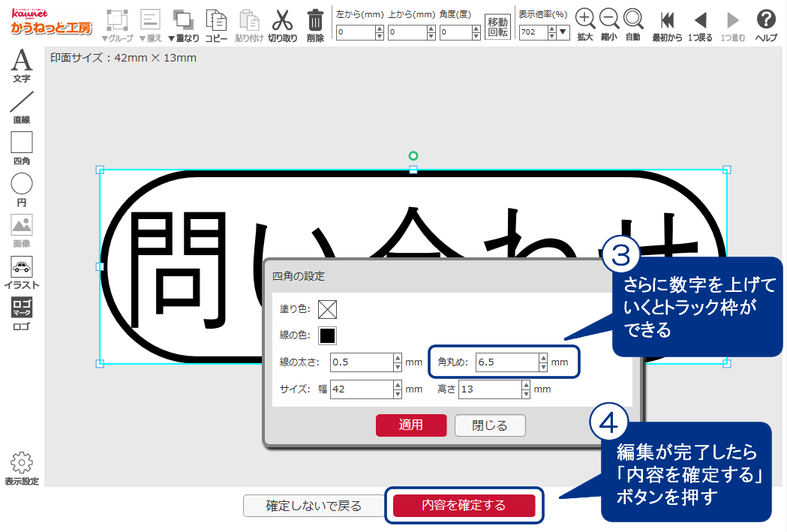Open the イラスト illustration tool
Screen dimensions: 787x532
click(x=22, y=272)
